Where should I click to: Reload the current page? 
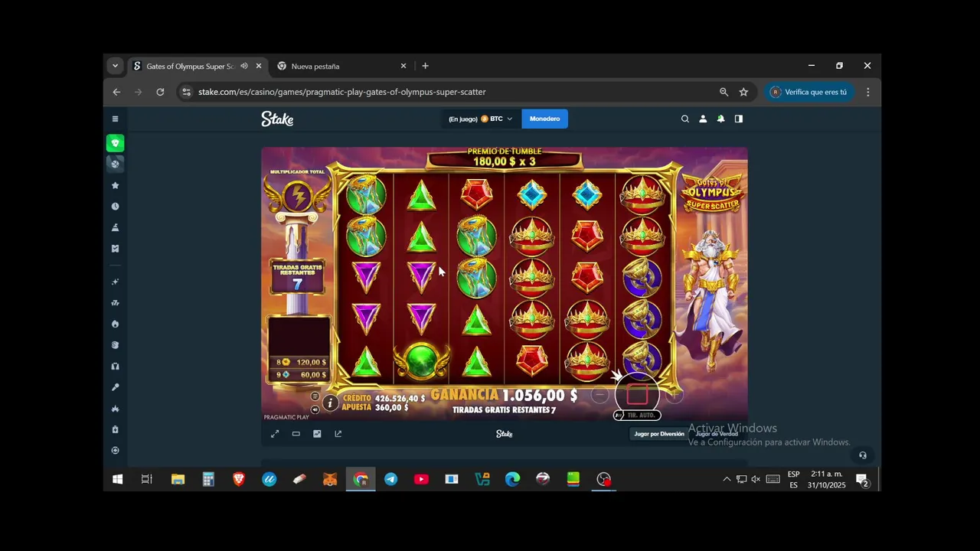point(160,92)
